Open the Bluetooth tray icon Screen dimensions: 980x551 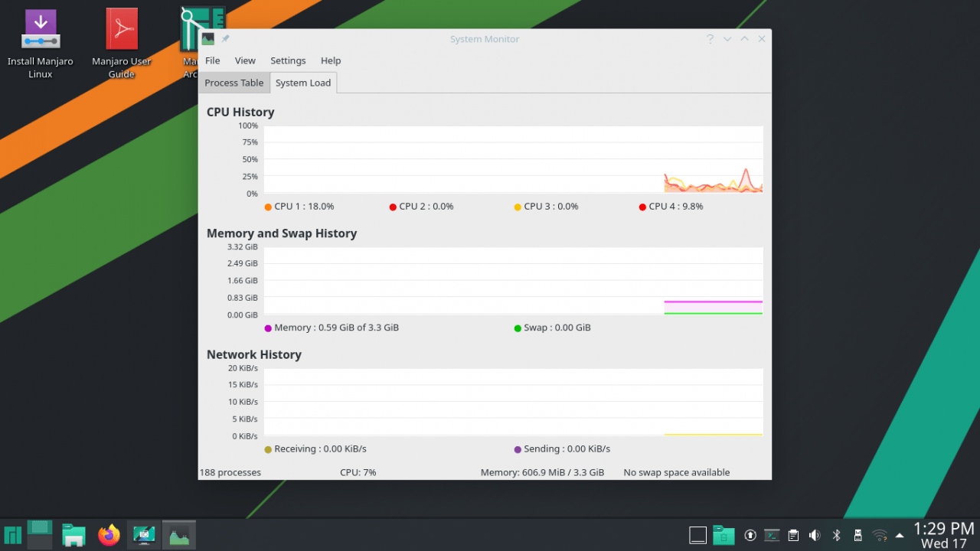click(x=835, y=535)
